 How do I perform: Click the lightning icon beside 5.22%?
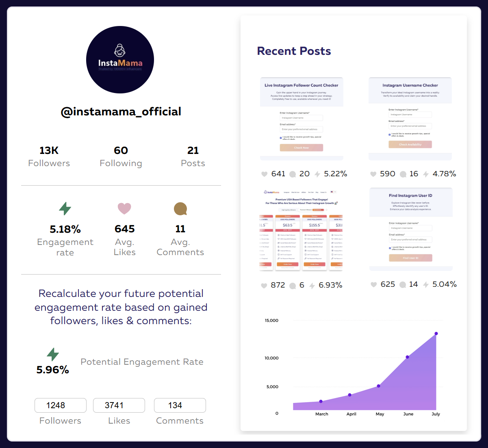pos(317,174)
